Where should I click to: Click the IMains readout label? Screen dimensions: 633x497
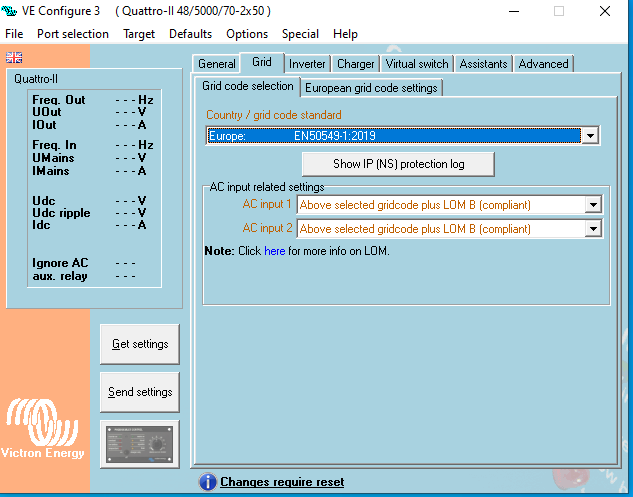click(51, 171)
